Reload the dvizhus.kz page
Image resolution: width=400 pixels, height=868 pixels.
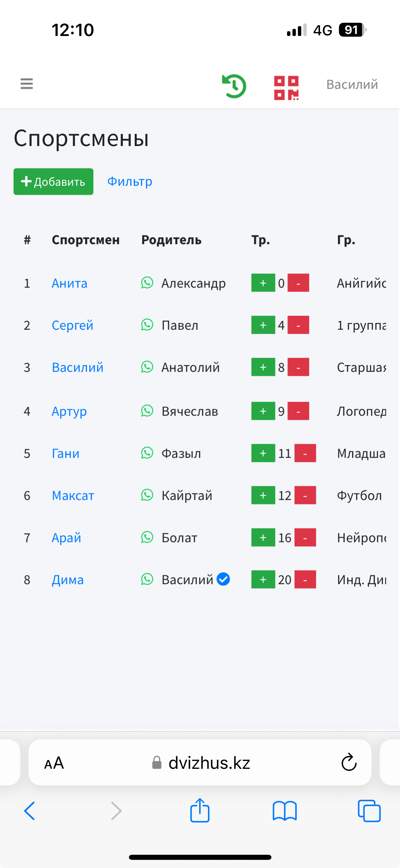coord(349,762)
